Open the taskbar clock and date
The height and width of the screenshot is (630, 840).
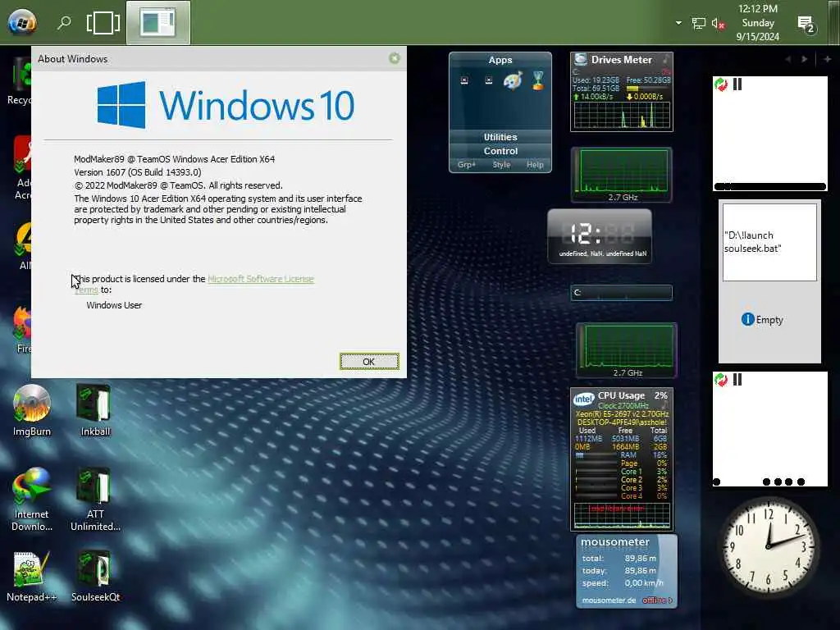757,22
